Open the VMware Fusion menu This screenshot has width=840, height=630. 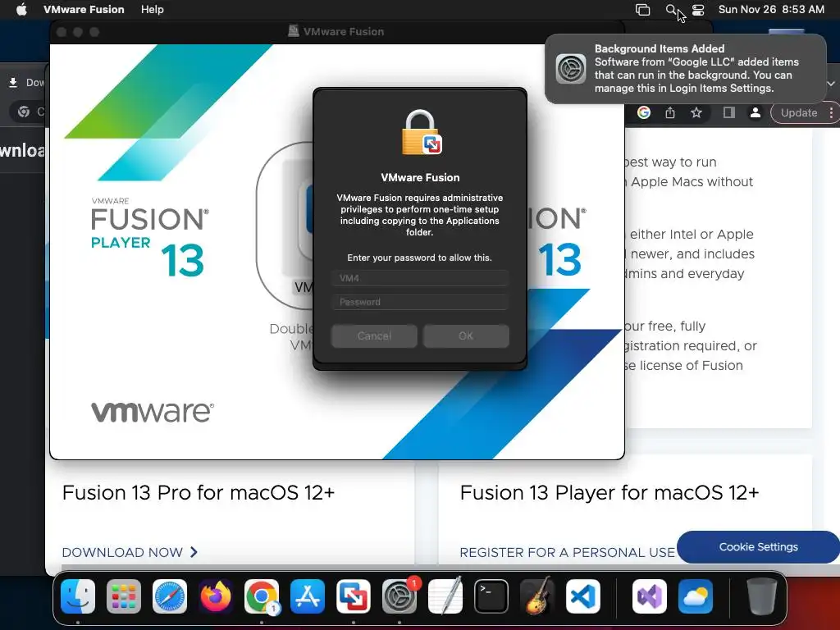pos(84,10)
